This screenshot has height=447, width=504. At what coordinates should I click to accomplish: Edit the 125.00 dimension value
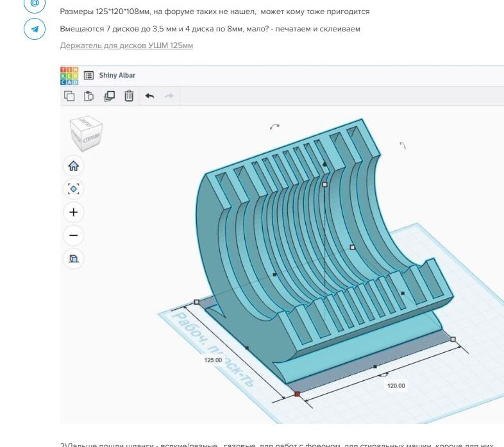(x=213, y=360)
